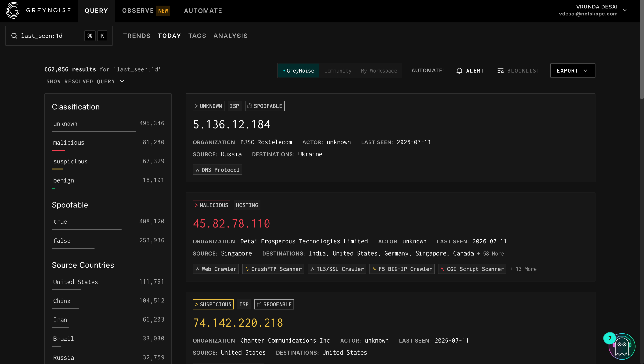Open IP details for 5.136.12.184
Viewport: 644px width, 364px height.
pyautogui.click(x=232, y=124)
